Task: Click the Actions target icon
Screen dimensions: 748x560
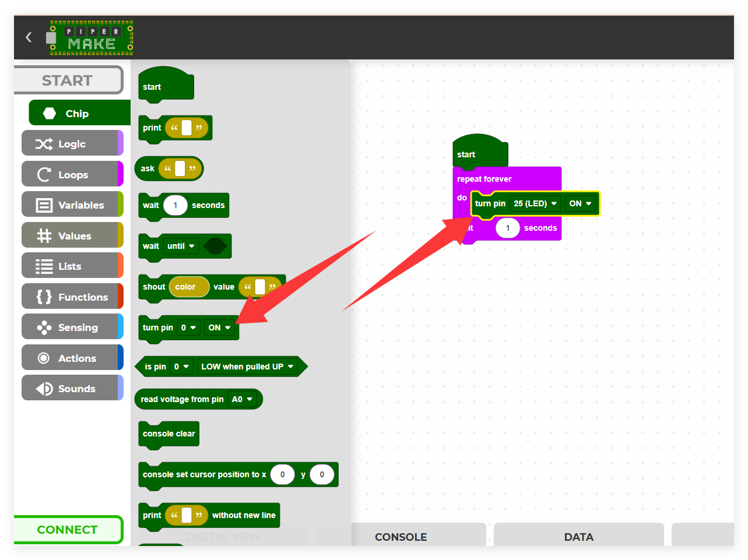Action: [44, 358]
